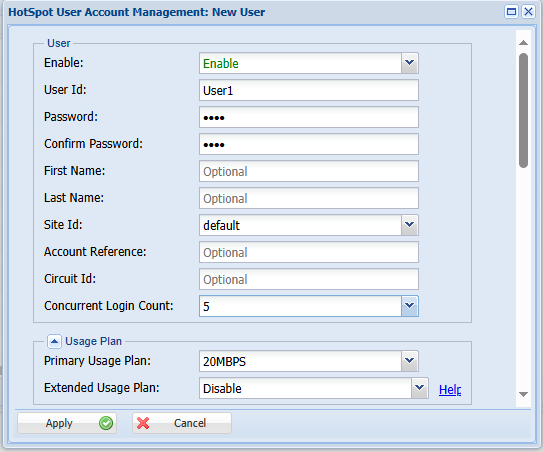The height and width of the screenshot is (452, 543).
Task: Click the Apply button
Action: click(x=67, y=423)
